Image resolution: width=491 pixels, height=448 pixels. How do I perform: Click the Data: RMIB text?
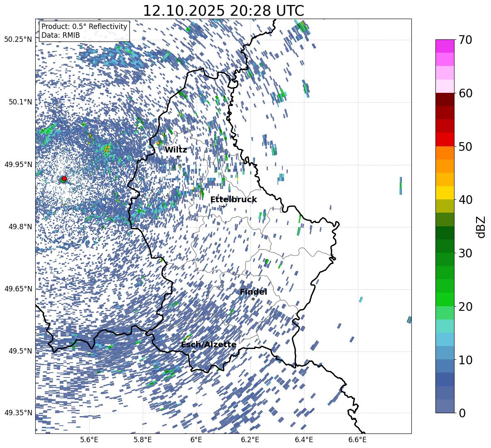(x=61, y=35)
